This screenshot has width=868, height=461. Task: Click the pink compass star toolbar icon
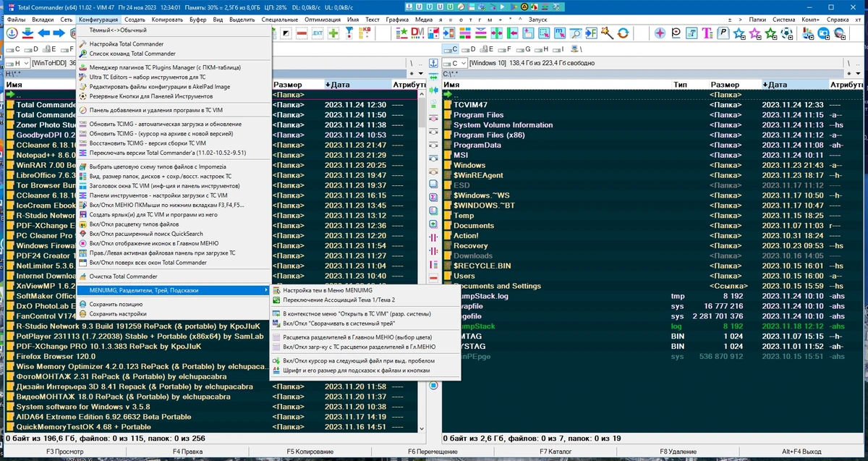660,33
